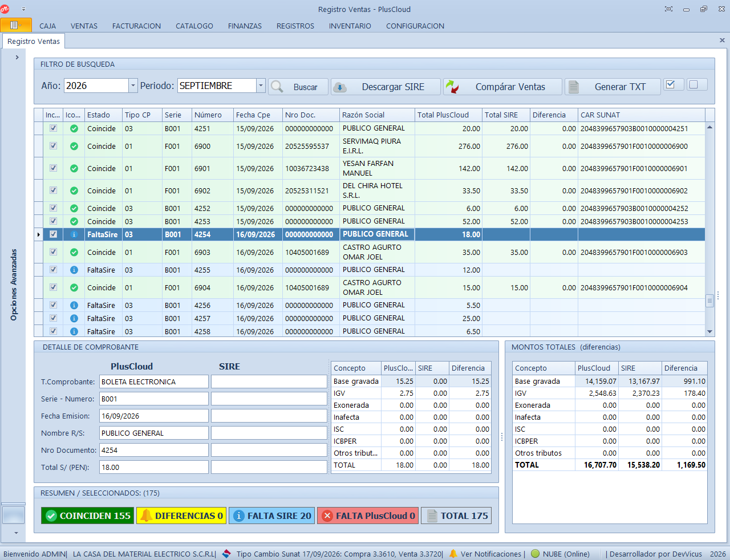Toggle include checkbox for row 4257
The image size is (730, 560).
(x=53, y=318)
